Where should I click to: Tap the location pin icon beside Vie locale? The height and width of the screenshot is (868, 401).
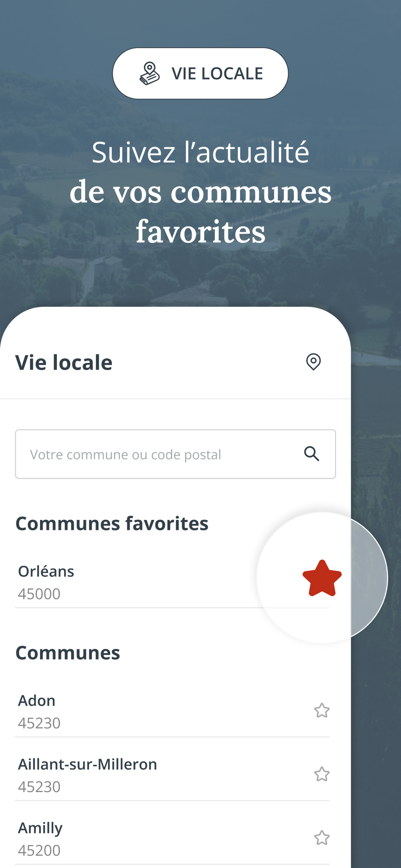[313, 362]
